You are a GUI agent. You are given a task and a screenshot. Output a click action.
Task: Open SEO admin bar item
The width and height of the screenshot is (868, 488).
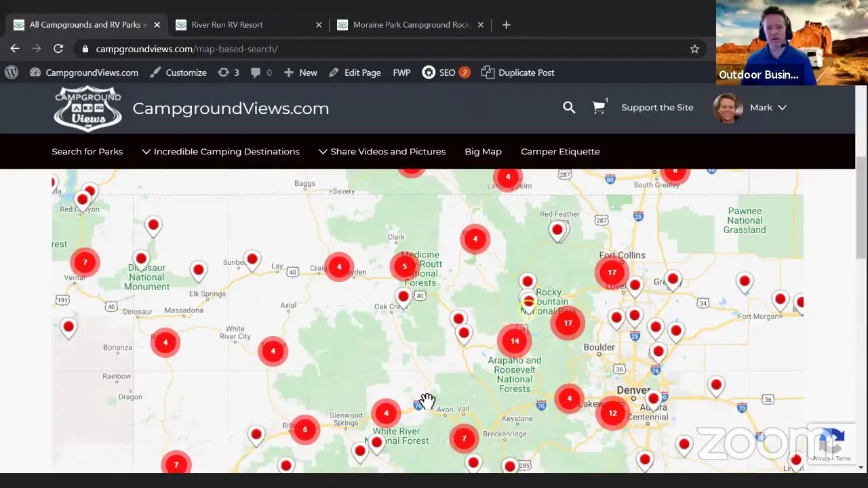446,73
